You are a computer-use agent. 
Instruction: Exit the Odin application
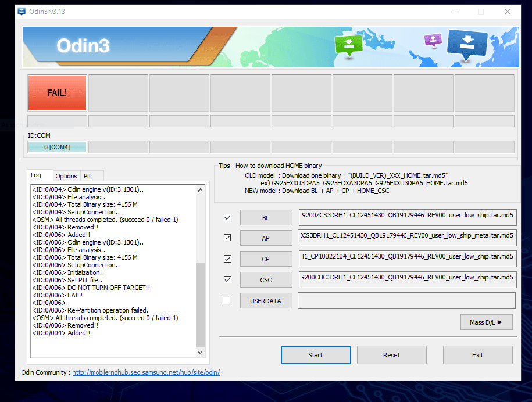pos(477,355)
